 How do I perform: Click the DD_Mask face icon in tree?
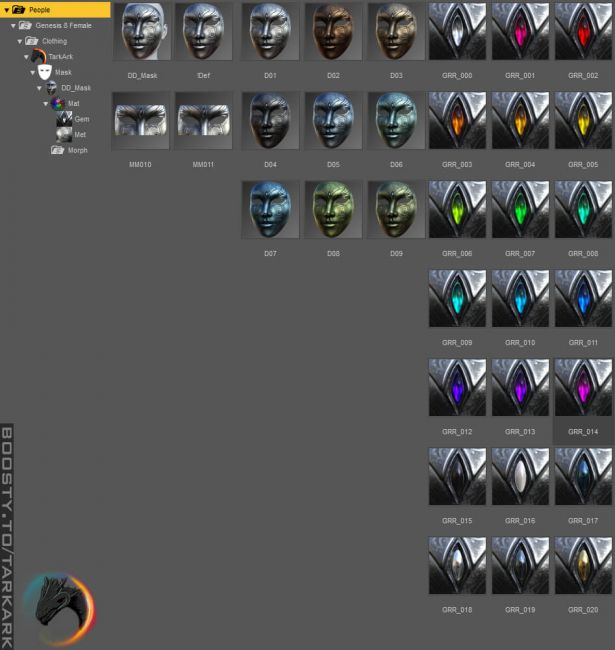52,88
